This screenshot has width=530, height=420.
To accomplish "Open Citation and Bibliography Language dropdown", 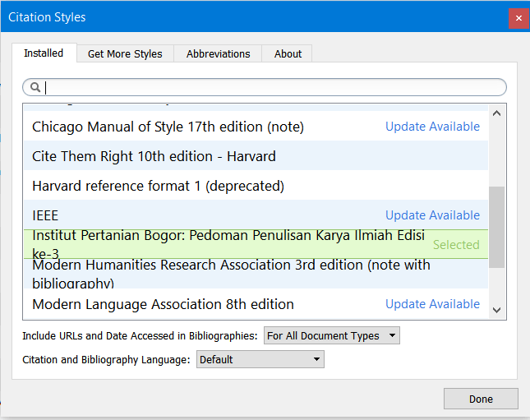I will coord(260,359).
